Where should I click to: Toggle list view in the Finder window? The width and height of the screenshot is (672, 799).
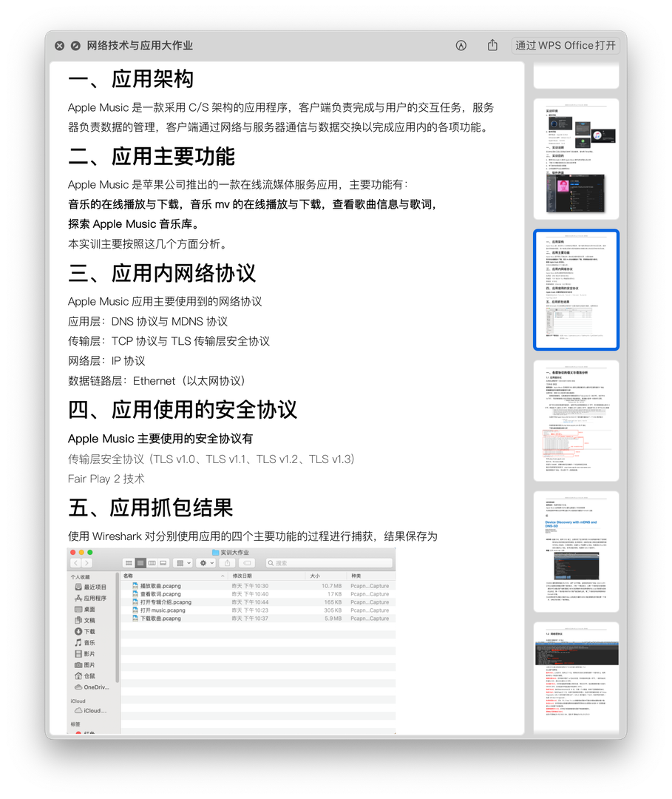[x=139, y=563]
